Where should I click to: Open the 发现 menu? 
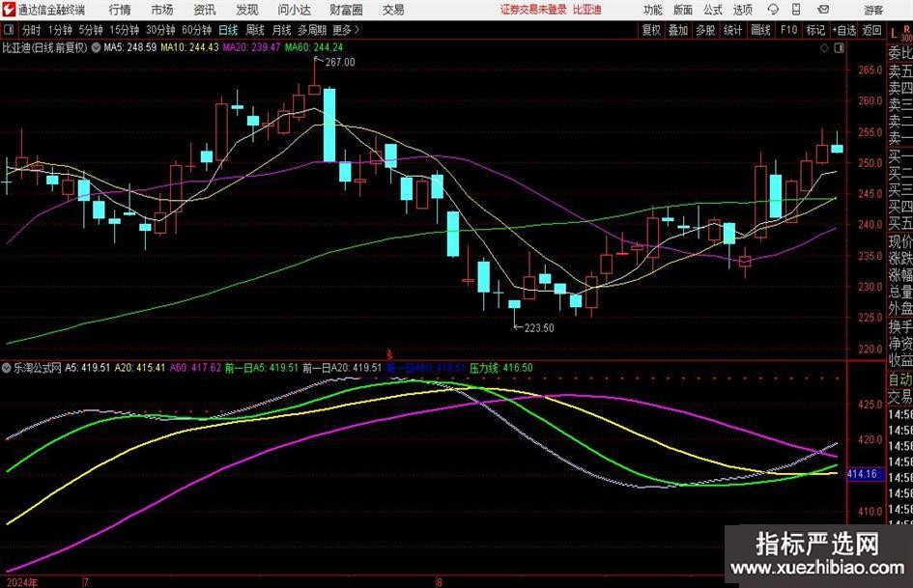tap(247, 10)
